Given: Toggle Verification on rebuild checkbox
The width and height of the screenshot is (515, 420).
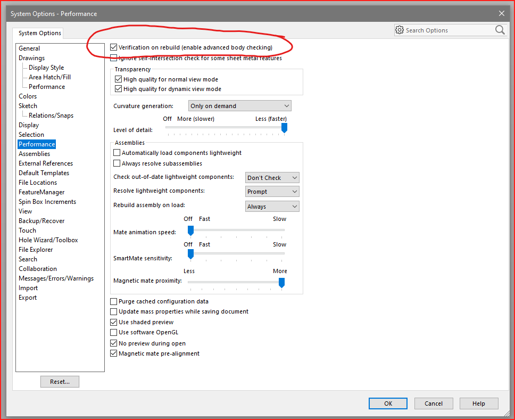Looking at the screenshot, I should [x=114, y=47].
